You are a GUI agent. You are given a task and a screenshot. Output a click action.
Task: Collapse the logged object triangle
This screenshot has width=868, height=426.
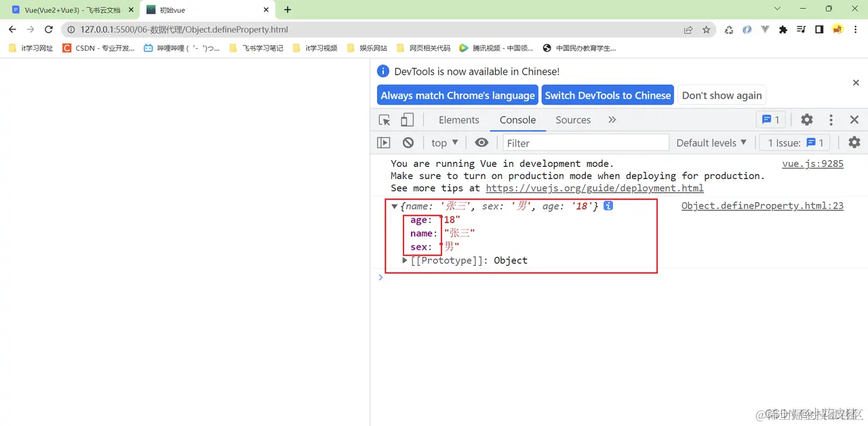(395, 206)
